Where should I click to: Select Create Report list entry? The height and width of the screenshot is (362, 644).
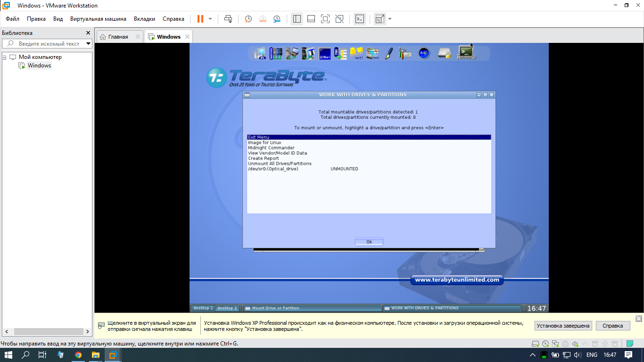[369, 158]
